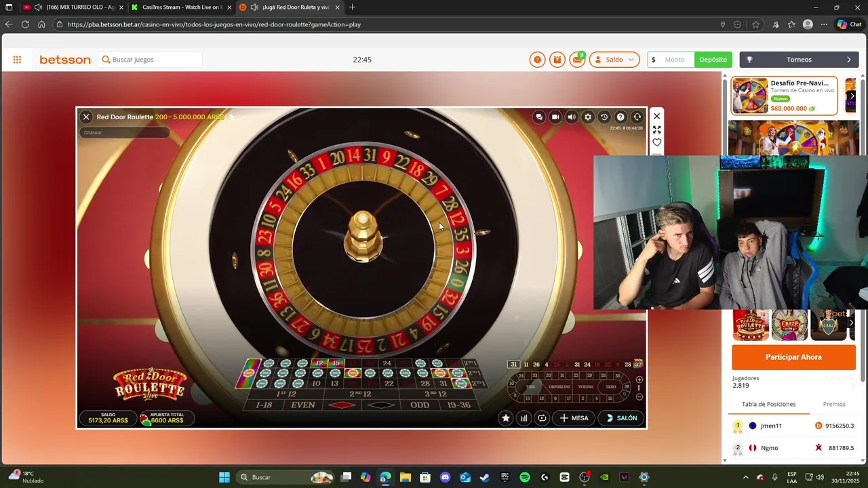Image resolution: width=868 pixels, height=488 pixels.
Task: Open Steam from the taskbar
Action: 485,477
